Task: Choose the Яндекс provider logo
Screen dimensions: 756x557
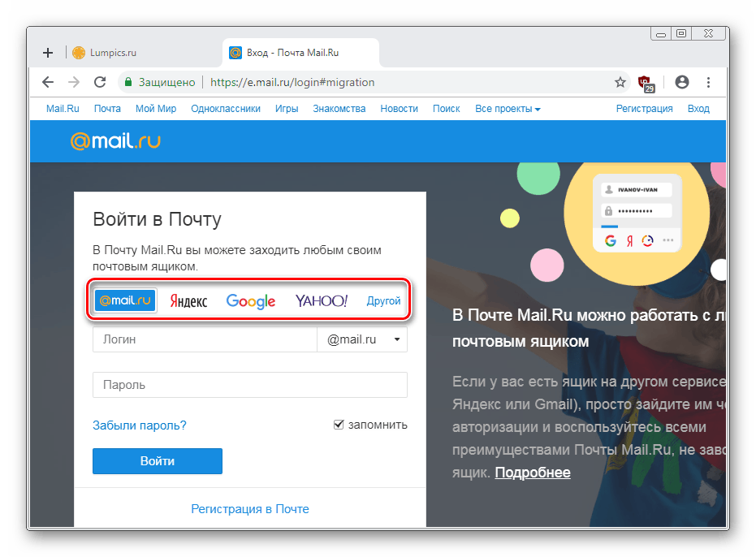Action: pyautogui.click(x=188, y=301)
